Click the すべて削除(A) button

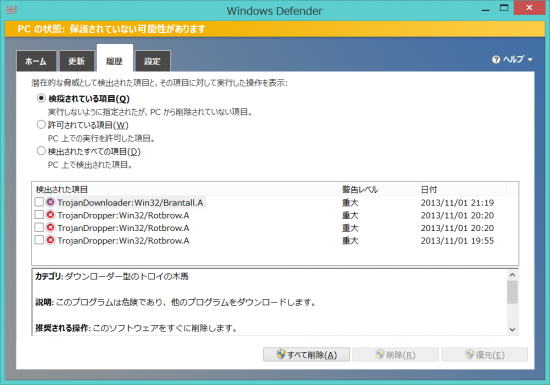click(306, 354)
